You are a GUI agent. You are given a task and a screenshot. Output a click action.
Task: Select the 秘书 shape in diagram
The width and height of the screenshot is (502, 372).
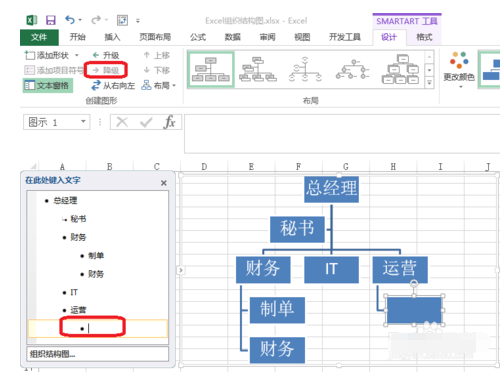coord(297,229)
